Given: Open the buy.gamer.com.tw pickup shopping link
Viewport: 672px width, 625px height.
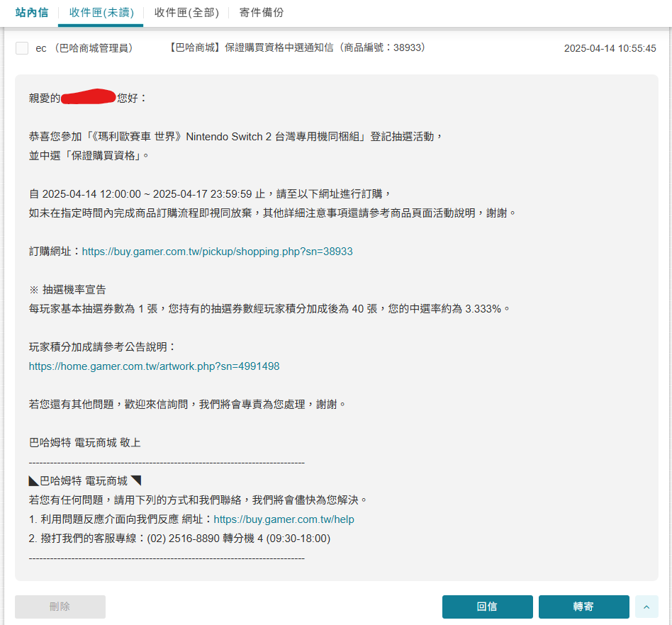Looking at the screenshot, I should point(218,252).
